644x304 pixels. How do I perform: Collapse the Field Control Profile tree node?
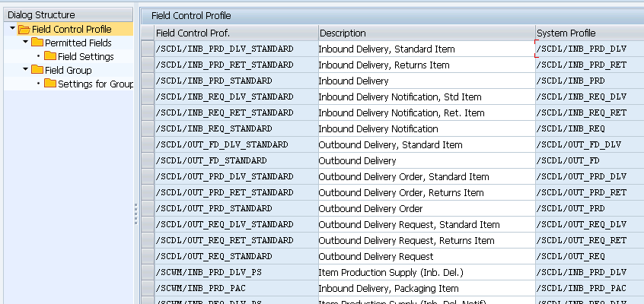12,29
